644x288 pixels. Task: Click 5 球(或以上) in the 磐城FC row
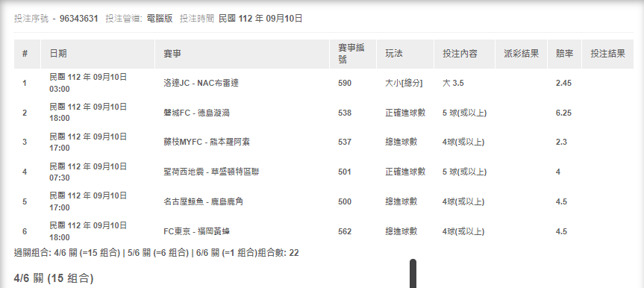click(464, 113)
